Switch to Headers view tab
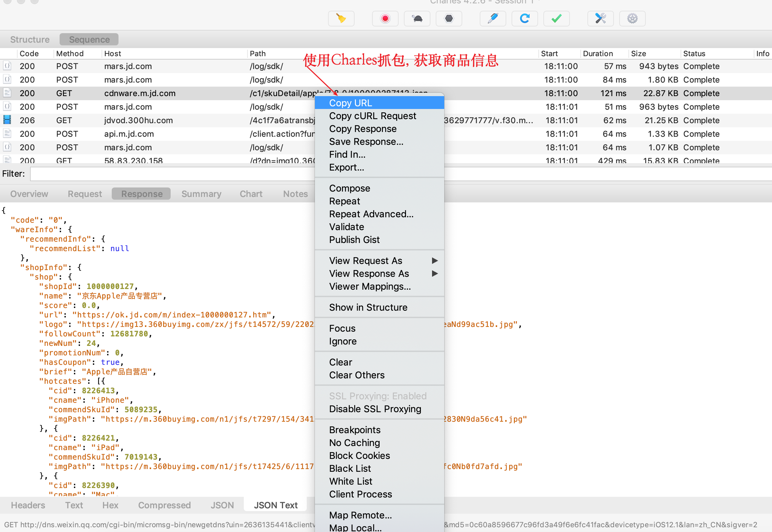The width and height of the screenshot is (772, 532). point(28,505)
